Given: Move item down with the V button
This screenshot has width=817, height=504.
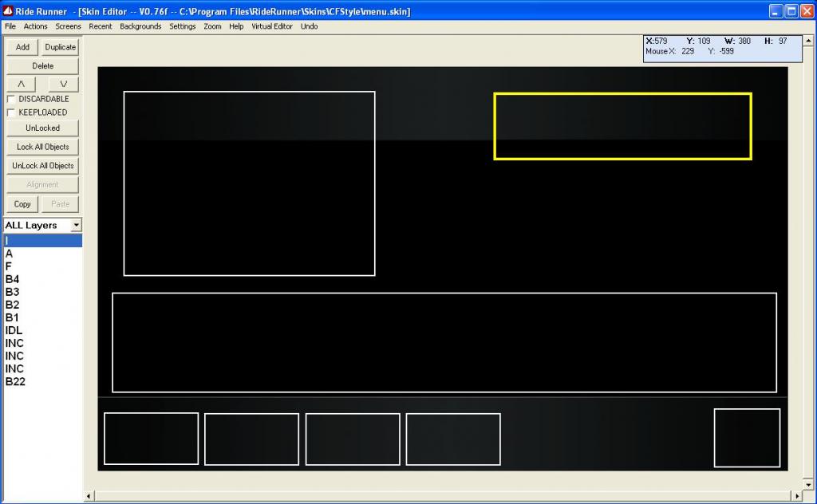Looking at the screenshot, I should tap(64, 84).
